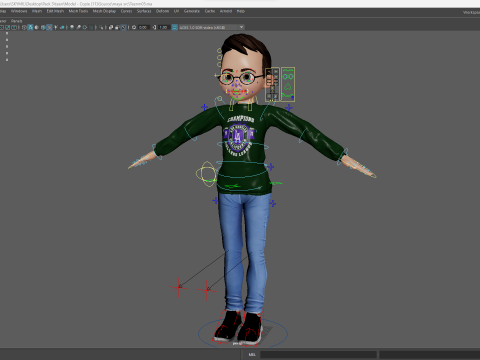Toggle Smooth Shade All icon
Screen dimensions: 480x360
tap(30, 27)
